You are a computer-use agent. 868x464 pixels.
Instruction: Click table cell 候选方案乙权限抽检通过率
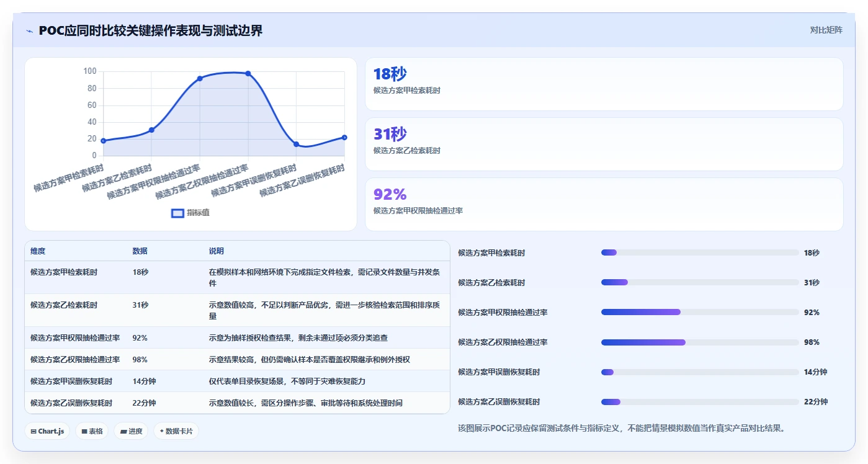point(75,360)
